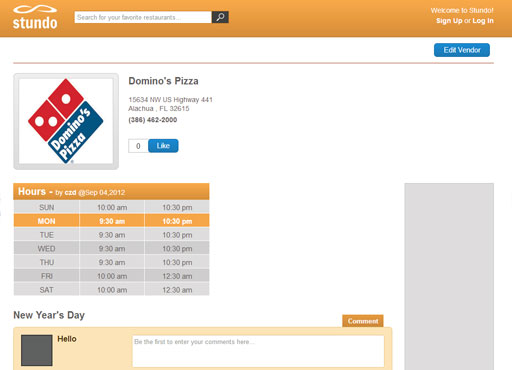Open the Log In link
The image size is (512, 370).
(483, 21)
